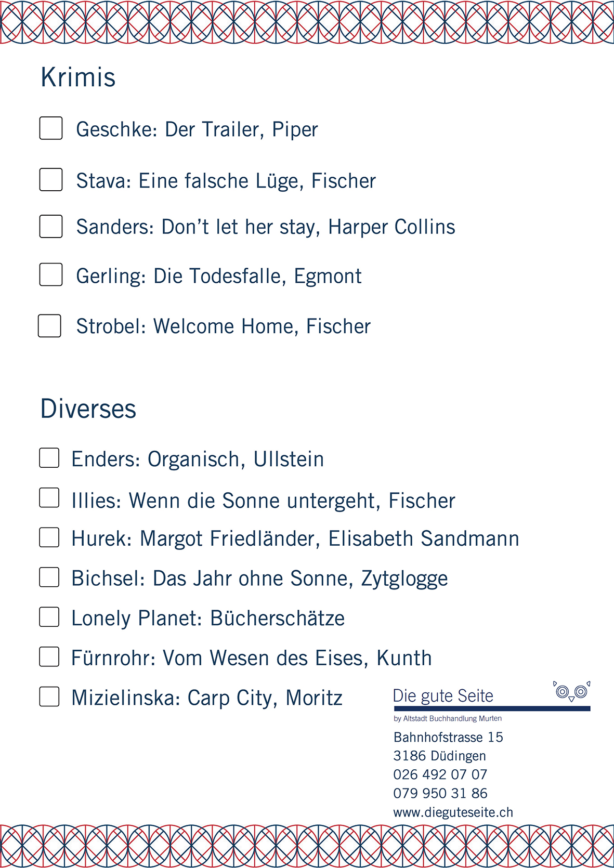This screenshot has height=868, width=614.
Task: Mark the Hurek: Margot Friedländer checkbox
Action: 49,537
